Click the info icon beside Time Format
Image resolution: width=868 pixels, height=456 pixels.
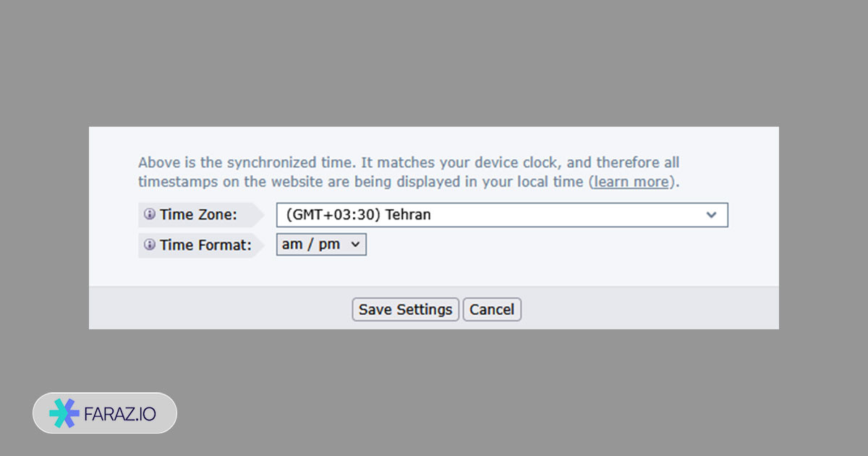point(149,245)
